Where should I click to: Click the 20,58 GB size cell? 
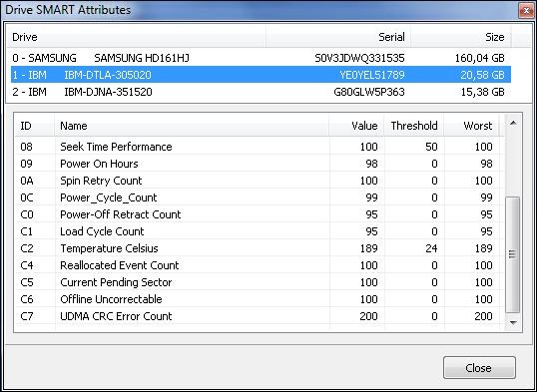(x=482, y=75)
